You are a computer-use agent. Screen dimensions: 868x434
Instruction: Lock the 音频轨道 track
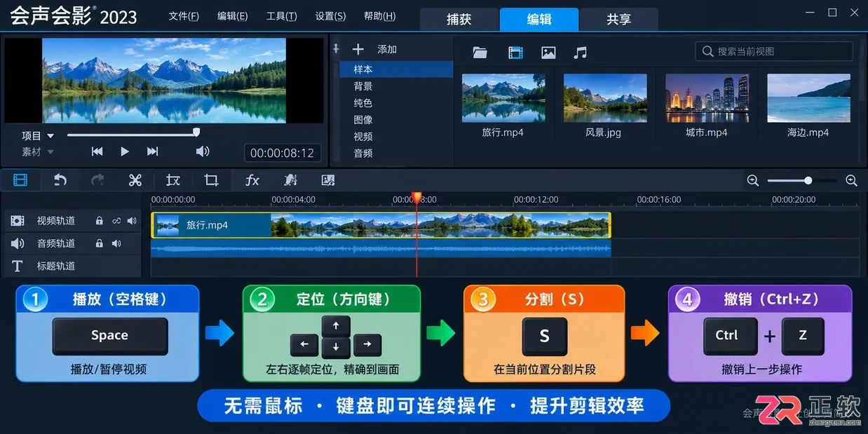click(x=100, y=243)
